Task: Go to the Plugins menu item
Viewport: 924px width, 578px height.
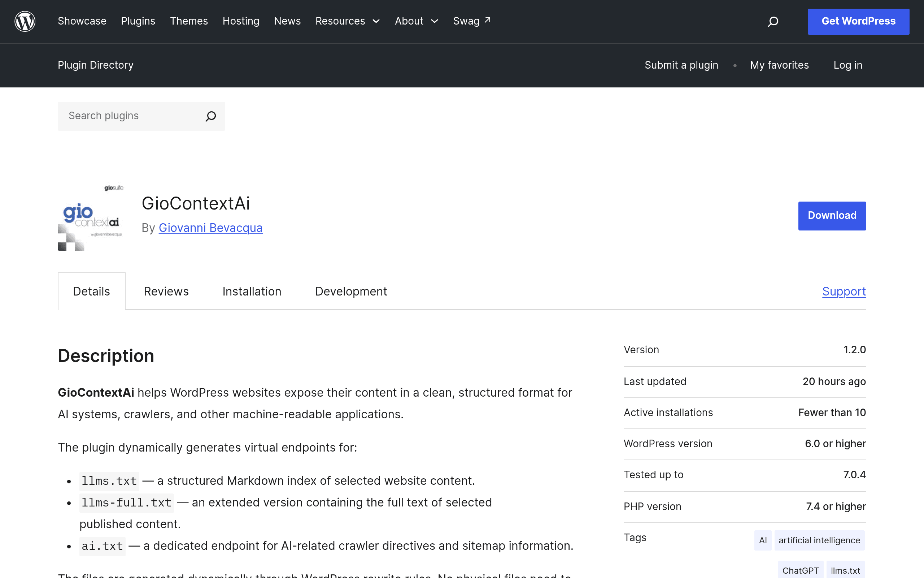Action: coord(138,21)
